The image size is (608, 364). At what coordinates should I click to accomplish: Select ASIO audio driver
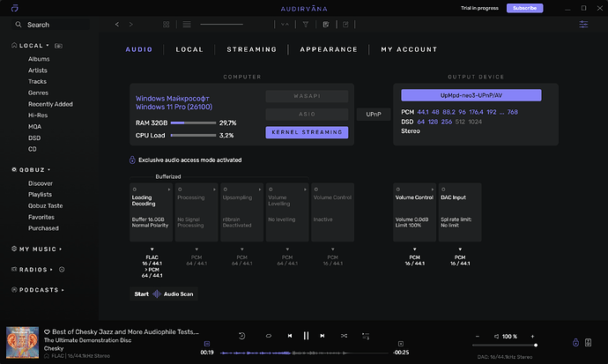307,115
